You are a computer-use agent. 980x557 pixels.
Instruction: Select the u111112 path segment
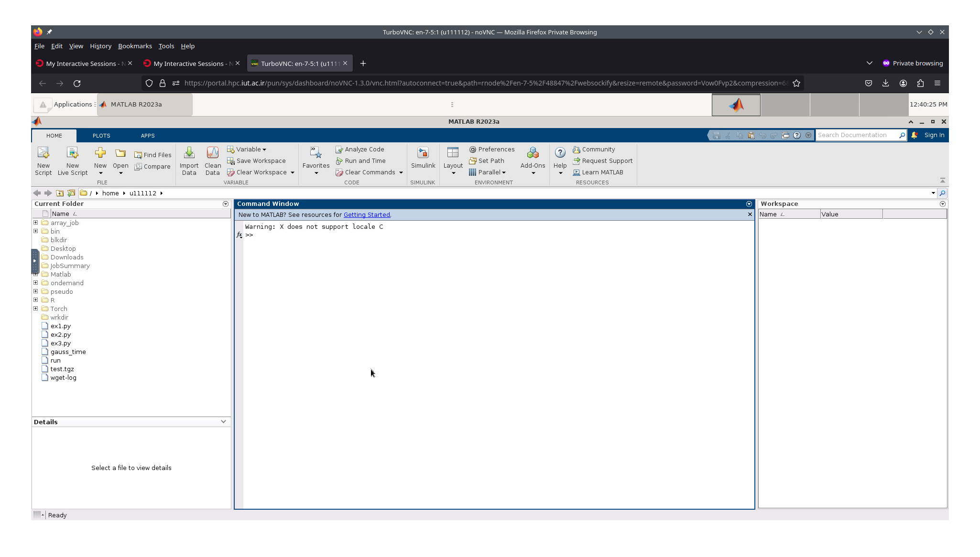[142, 193]
